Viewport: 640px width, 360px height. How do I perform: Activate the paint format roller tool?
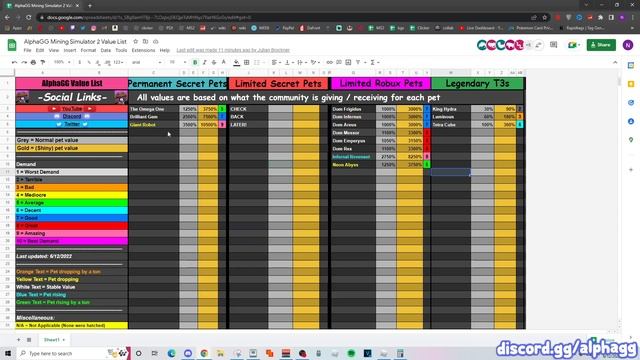click(x=42, y=62)
